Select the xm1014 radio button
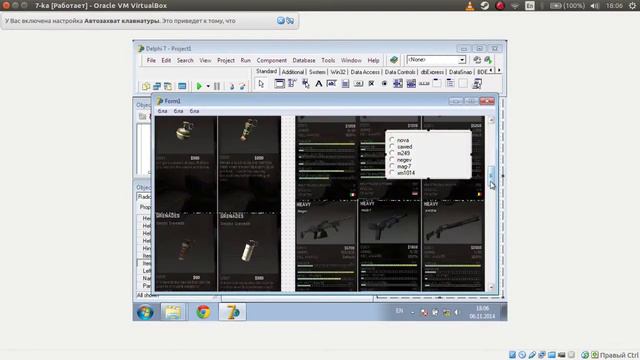This screenshot has width=640, height=360. coord(392,173)
